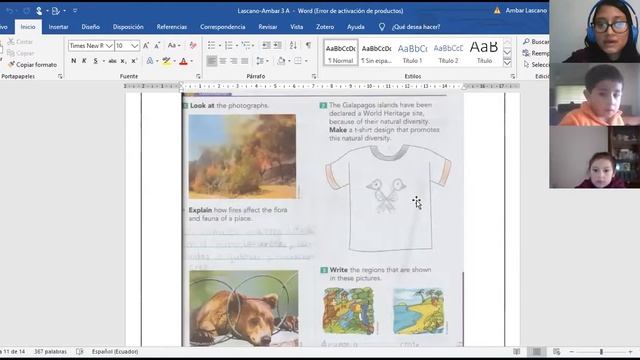
Task: Apply strikethrough with the abc icon
Action: 112,61
